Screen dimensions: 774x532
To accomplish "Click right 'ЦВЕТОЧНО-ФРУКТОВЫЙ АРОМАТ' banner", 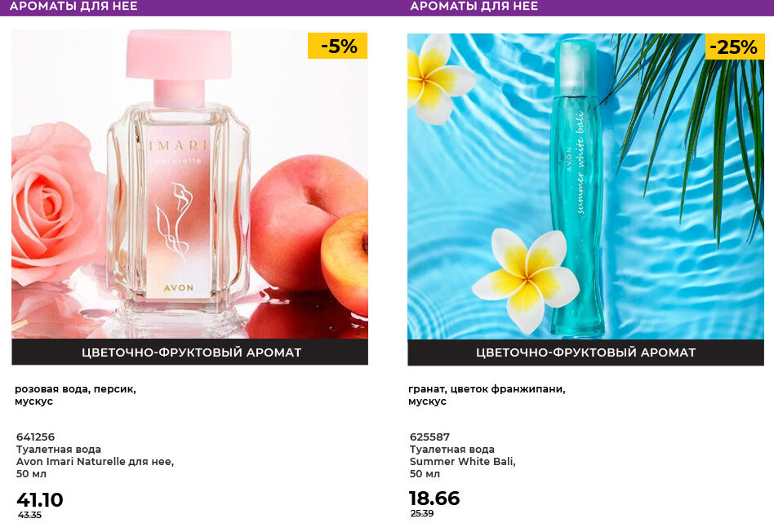I will [x=586, y=352].
